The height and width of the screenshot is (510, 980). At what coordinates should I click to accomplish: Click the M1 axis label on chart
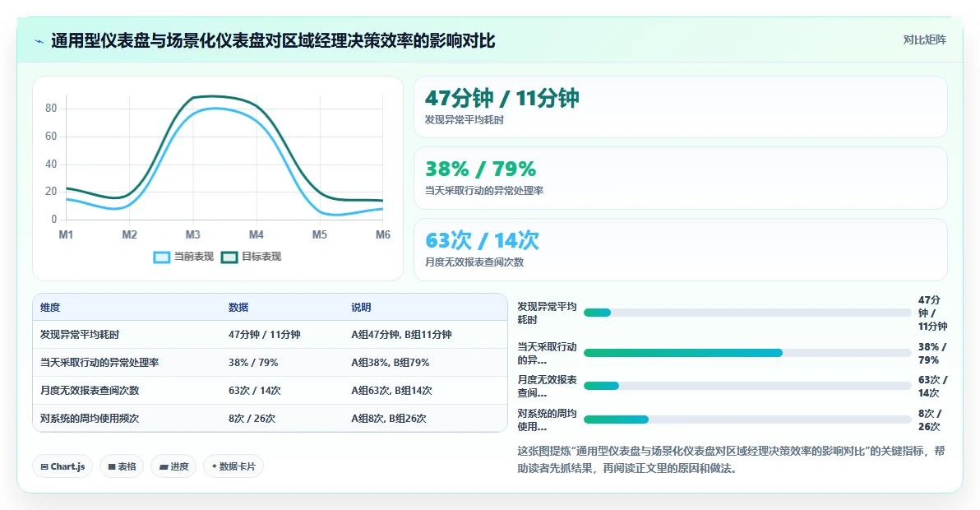66,235
